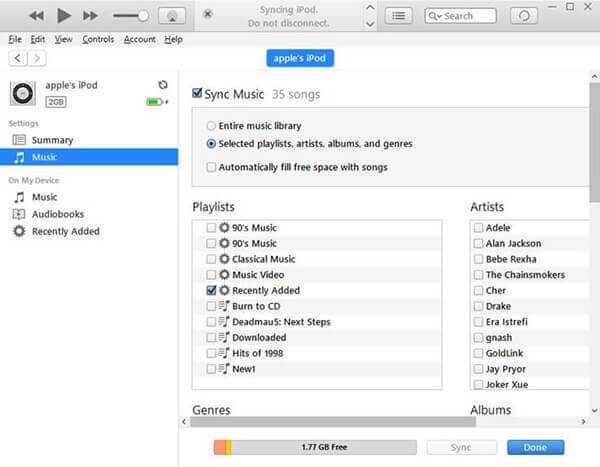600x467 pixels.
Task: Click horizontal scrollbar left arrow
Action: tap(184, 421)
